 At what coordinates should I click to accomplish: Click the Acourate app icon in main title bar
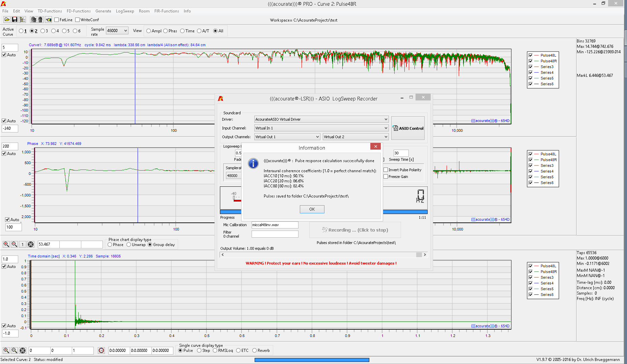(x=3, y=4)
